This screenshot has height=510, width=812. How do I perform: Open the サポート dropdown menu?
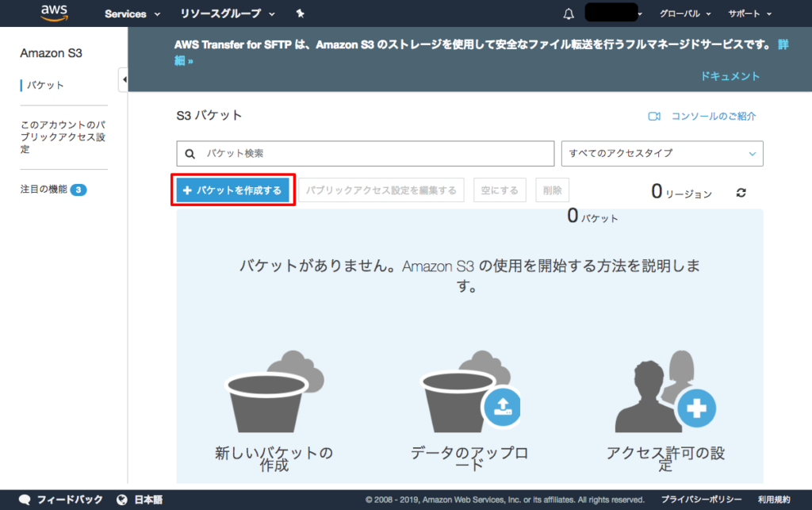pos(749,14)
